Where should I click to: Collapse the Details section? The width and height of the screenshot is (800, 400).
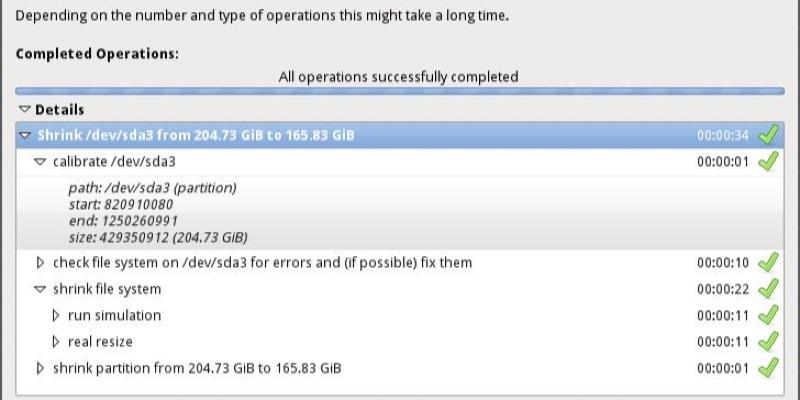25,110
